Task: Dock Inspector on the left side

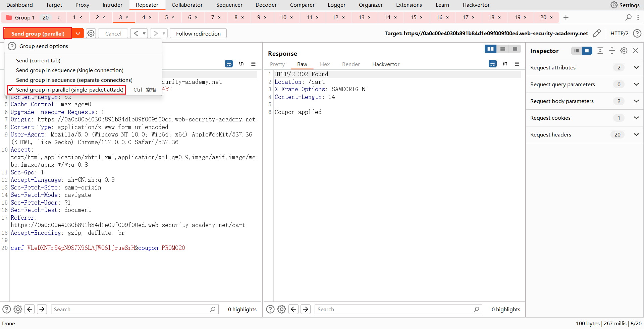Action: pos(576,51)
